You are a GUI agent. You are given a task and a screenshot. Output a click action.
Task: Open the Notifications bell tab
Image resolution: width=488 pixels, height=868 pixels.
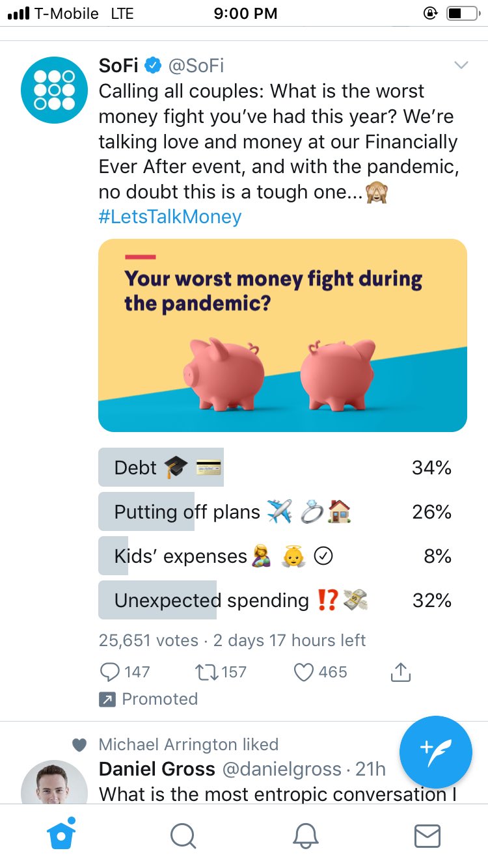pos(305,835)
